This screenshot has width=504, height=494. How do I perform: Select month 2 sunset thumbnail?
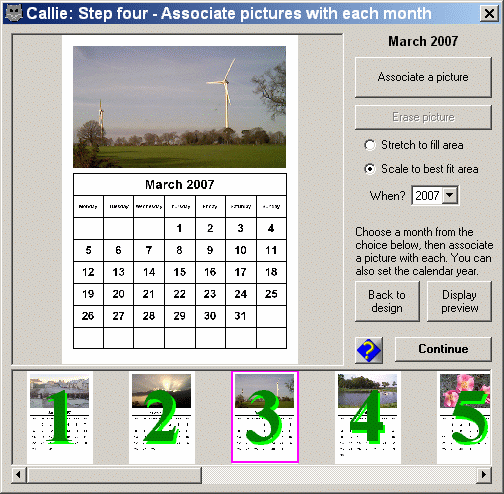coord(162,418)
